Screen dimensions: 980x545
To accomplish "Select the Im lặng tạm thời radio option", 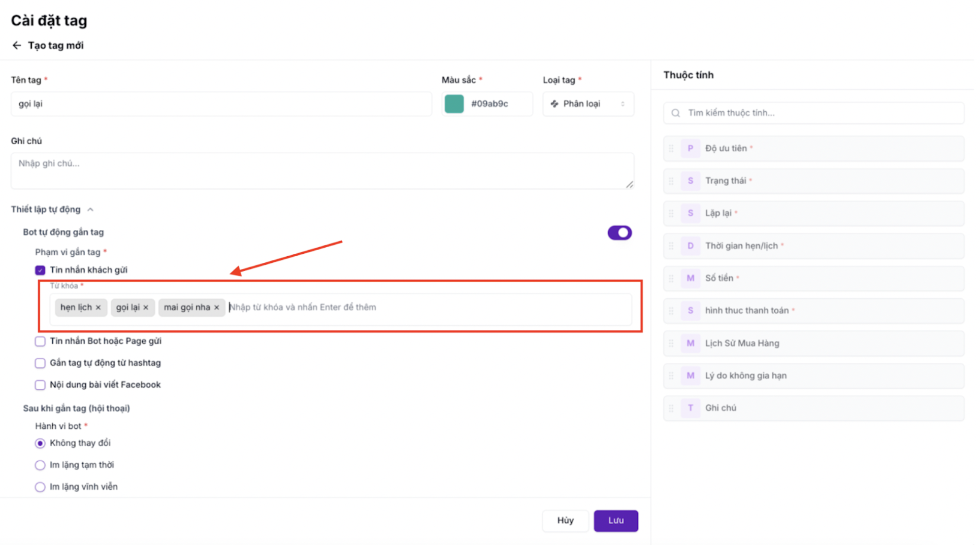I will 40,465.
